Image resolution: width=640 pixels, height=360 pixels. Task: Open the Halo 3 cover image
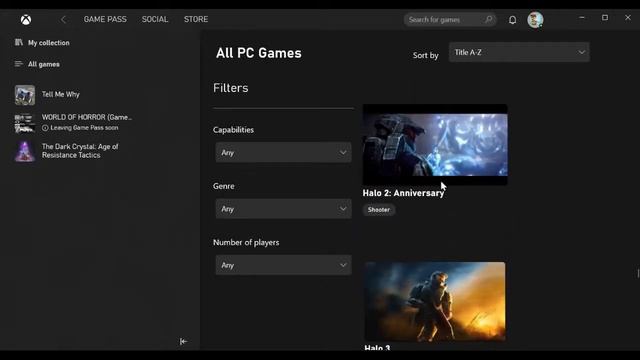click(x=435, y=302)
